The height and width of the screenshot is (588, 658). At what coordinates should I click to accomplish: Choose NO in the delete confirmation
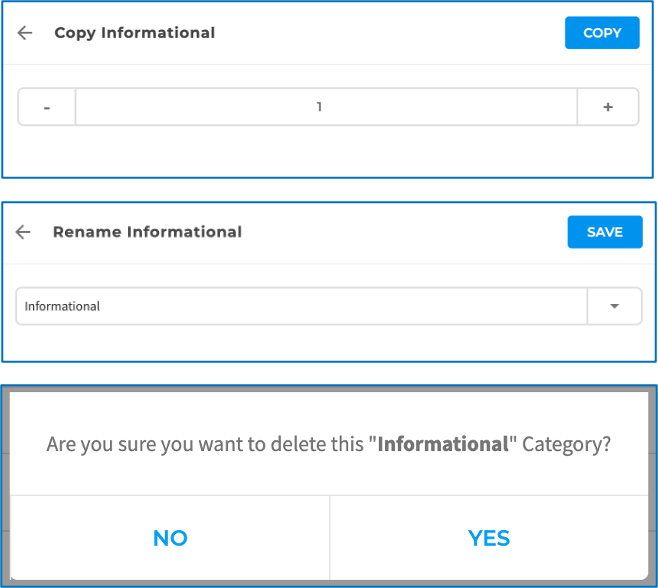pyautogui.click(x=170, y=538)
